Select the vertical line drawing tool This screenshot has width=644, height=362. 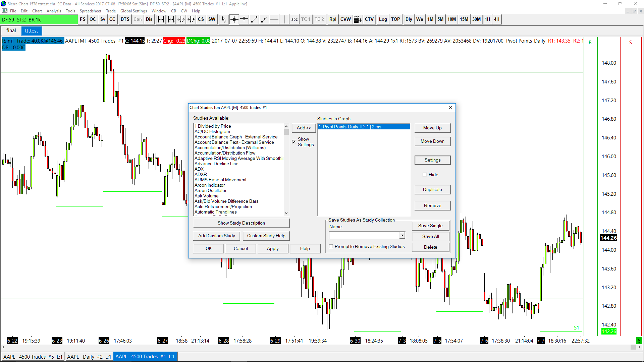tap(284, 19)
